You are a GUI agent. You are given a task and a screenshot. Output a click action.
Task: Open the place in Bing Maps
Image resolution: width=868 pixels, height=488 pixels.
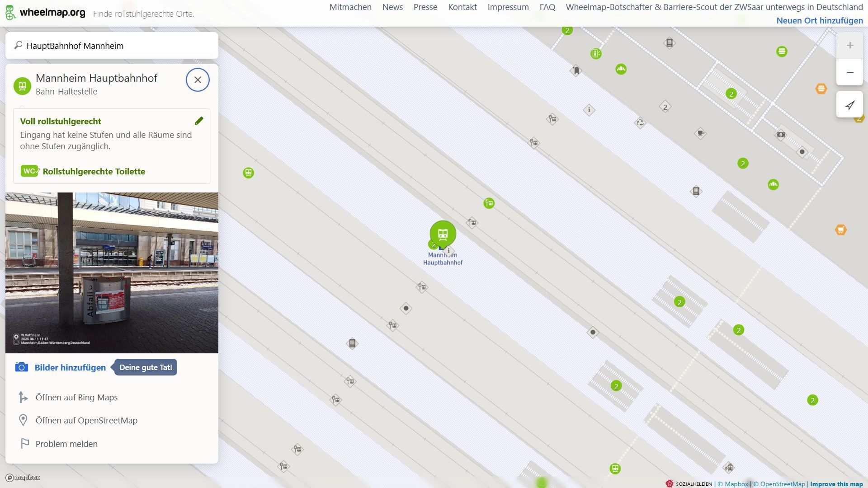click(76, 397)
